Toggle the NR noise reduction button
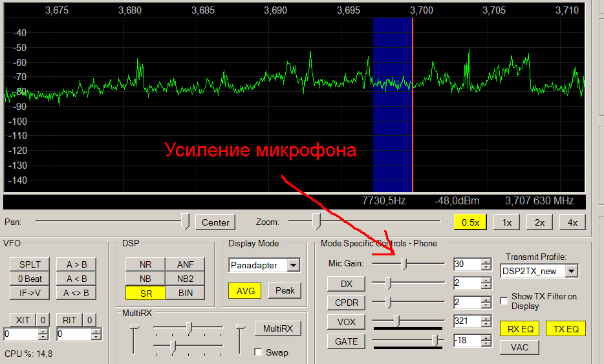Viewport: 604px width, 364px height. [x=145, y=264]
